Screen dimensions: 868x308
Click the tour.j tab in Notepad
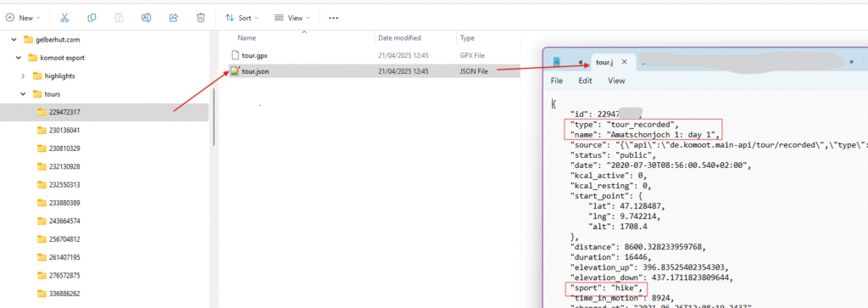[604, 62]
